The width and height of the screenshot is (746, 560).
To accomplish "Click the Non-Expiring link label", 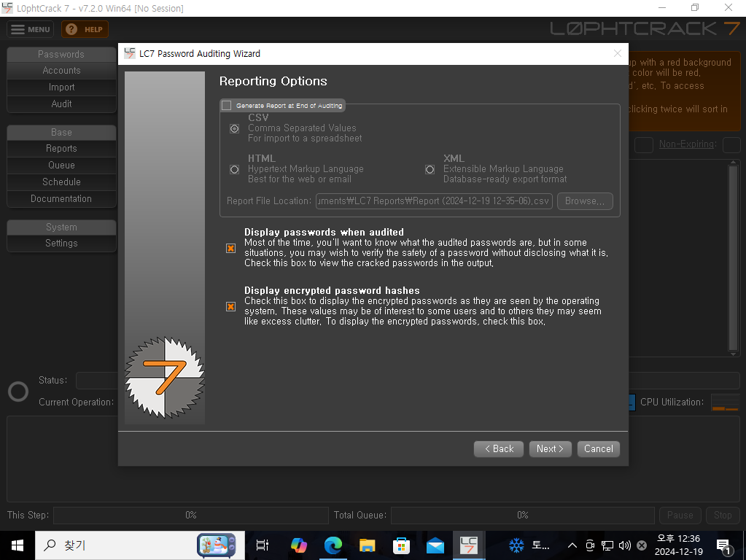I will (687, 144).
